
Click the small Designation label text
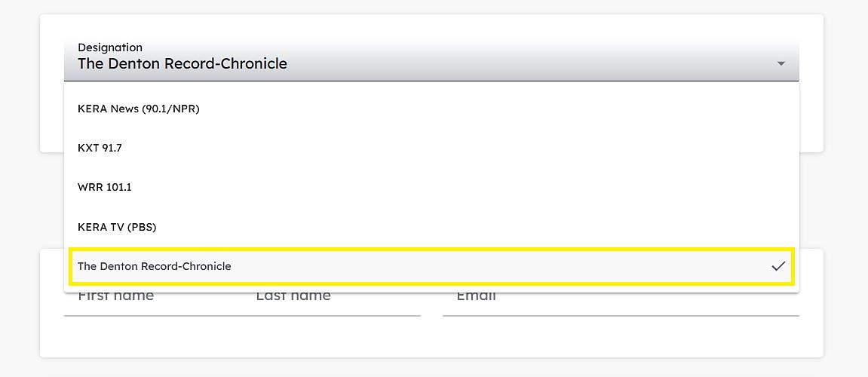pos(109,47)
